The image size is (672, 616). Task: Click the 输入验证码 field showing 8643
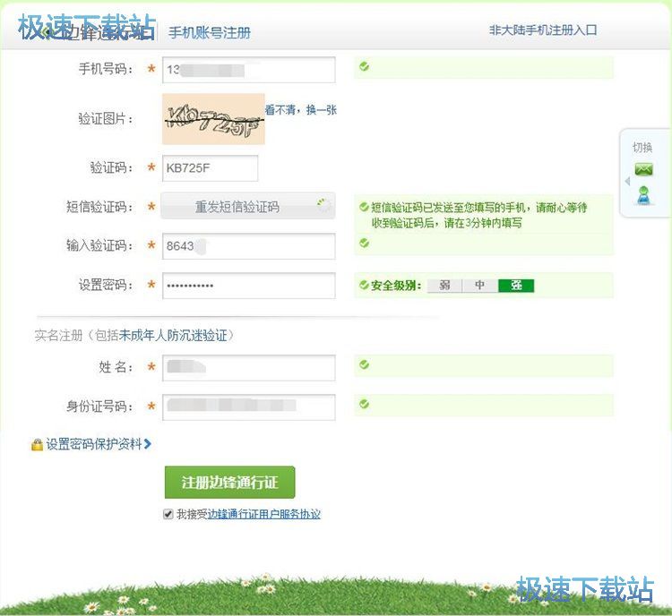click(x=248, y=246)
